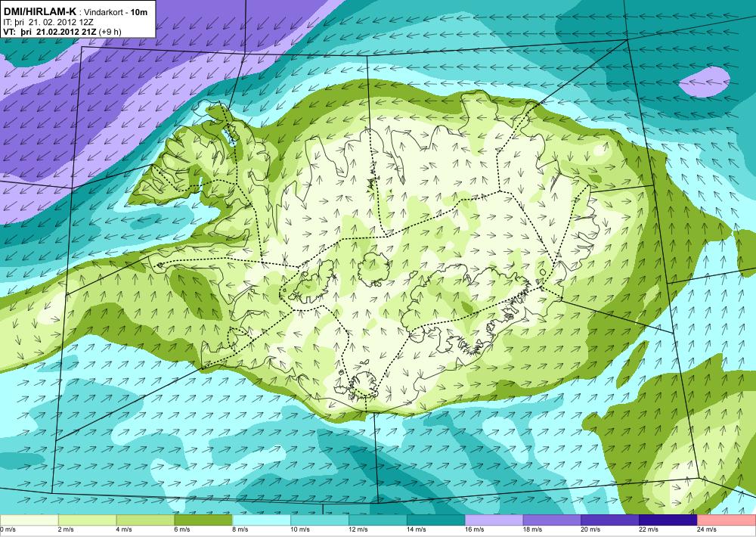Click the '18 m/s' legend label

tap(533, 529)
